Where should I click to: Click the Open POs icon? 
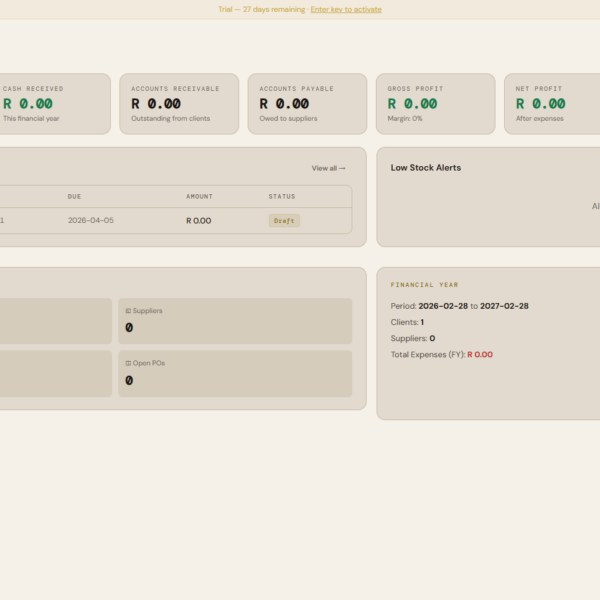coord(128,363)
